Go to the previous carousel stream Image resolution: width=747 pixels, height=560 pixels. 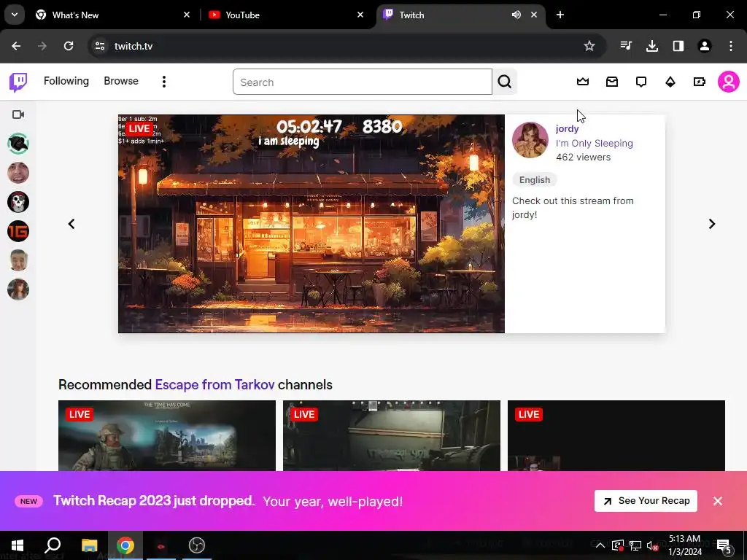[x=71, y=224]
